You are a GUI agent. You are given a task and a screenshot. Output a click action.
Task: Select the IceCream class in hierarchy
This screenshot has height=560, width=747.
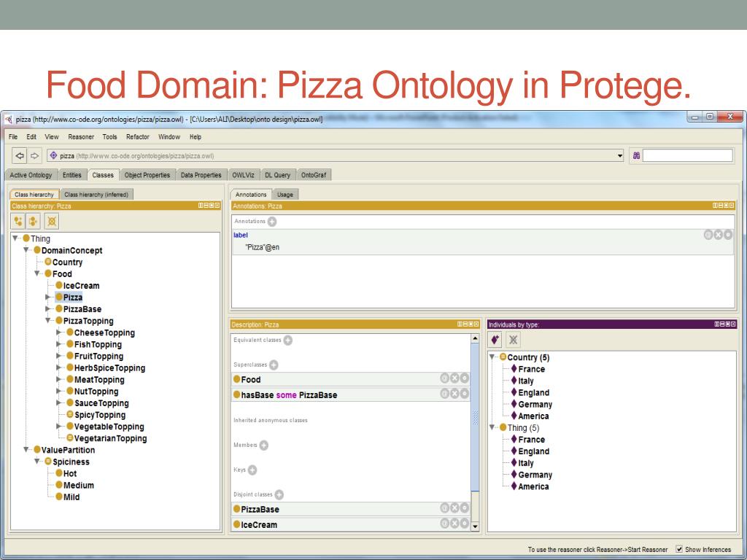click(x=81, y=286)
